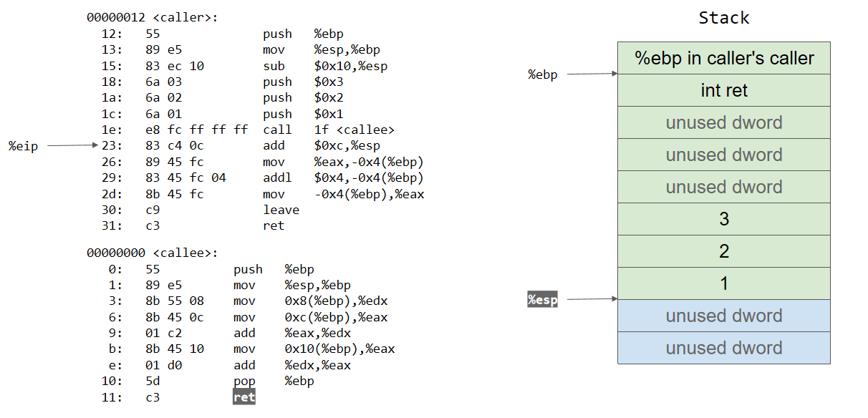The width and height of the screenshot is (868, 418).
Task: Click the %eip pointer label
Action: [23, 146]
